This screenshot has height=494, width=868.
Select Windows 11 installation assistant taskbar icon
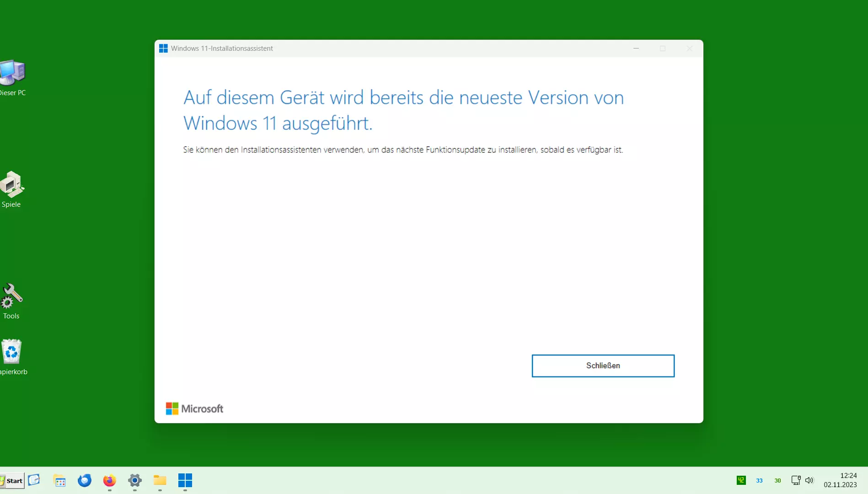click(185, 481)
